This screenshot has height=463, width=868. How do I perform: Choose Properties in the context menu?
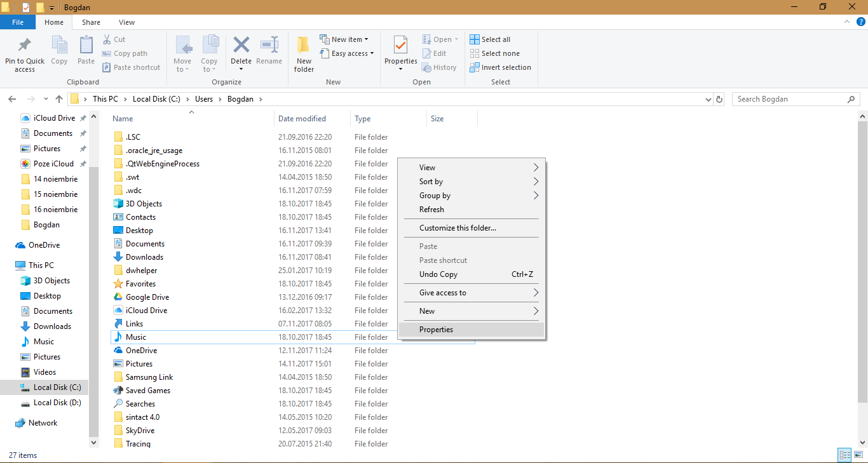[436, 330]
